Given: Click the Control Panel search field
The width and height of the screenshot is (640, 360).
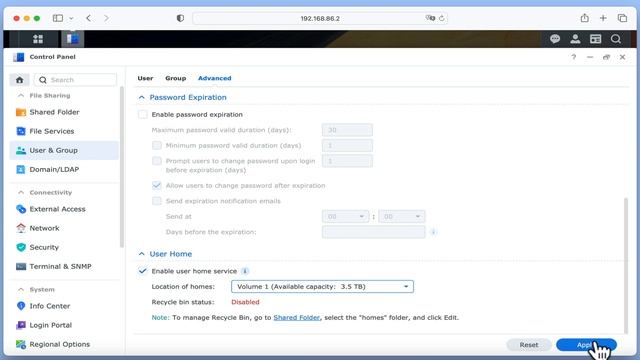Looking at the screenshot, I should (x=76, y=80).
